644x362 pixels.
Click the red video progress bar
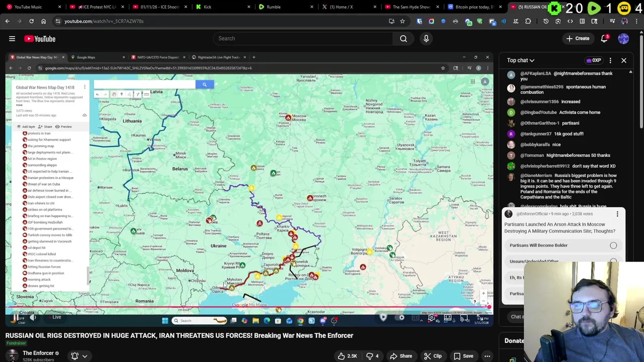(x=247, y=307)
